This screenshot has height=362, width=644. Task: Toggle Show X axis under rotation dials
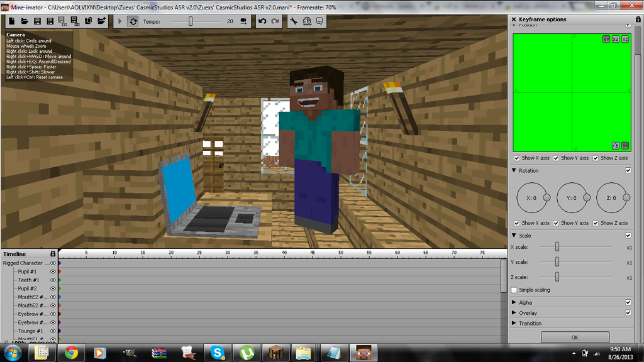pos(517,223)
